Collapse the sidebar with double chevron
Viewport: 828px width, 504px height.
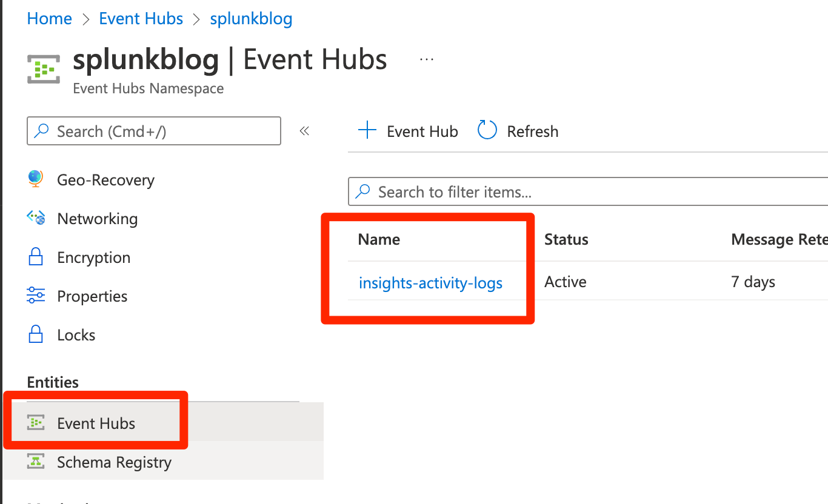pos(304,131)
